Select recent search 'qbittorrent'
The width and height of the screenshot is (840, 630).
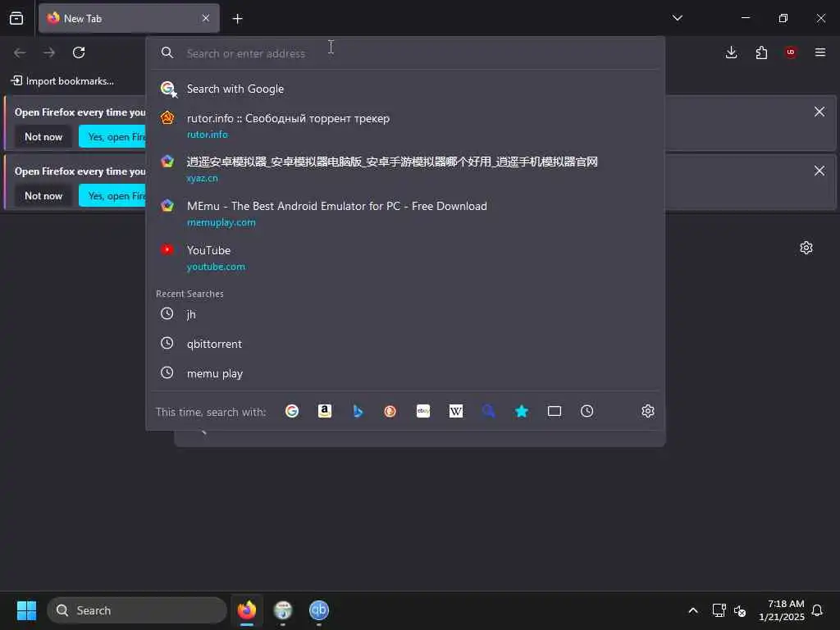[405, 344]
